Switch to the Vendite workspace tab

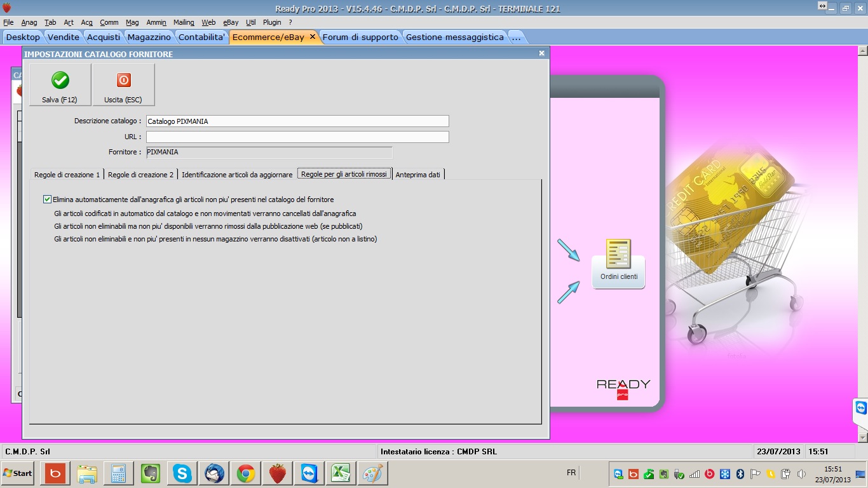pyautogui.click(x=64, y=37)
